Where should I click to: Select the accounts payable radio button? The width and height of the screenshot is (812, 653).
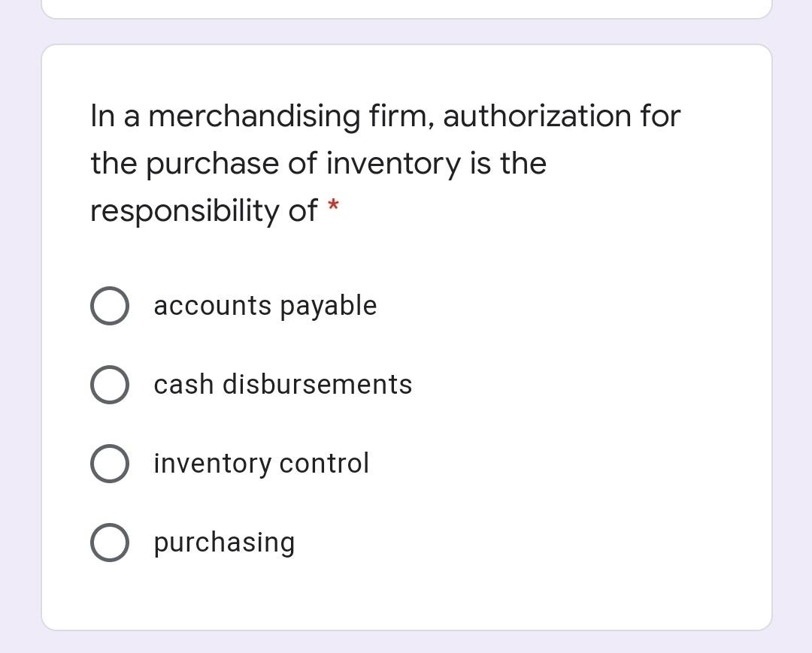click(109, 305)
